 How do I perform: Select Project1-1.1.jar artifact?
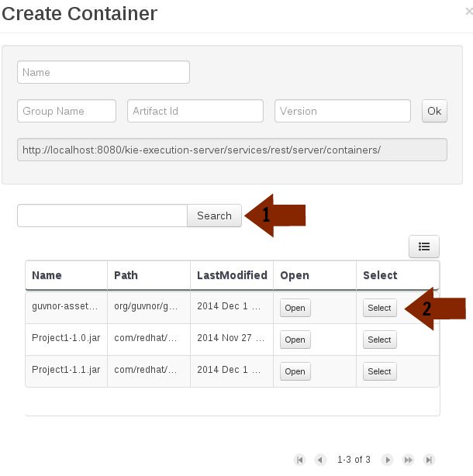380,371
